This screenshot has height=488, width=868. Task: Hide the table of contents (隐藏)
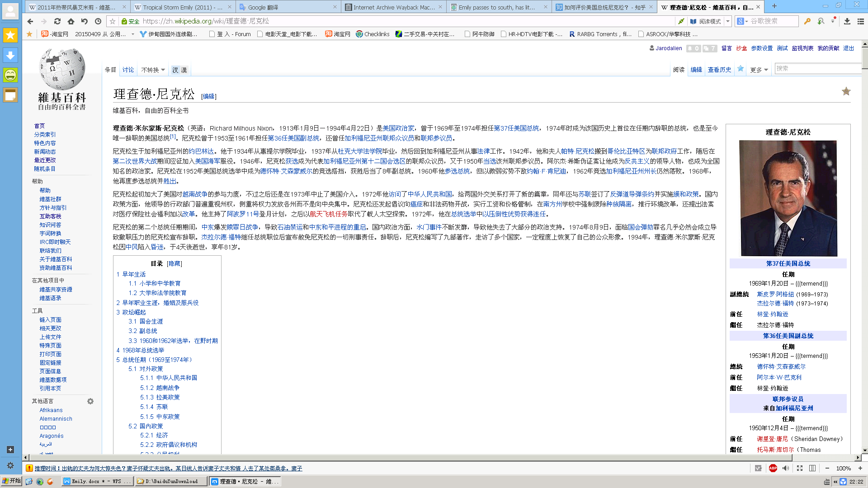174,263
